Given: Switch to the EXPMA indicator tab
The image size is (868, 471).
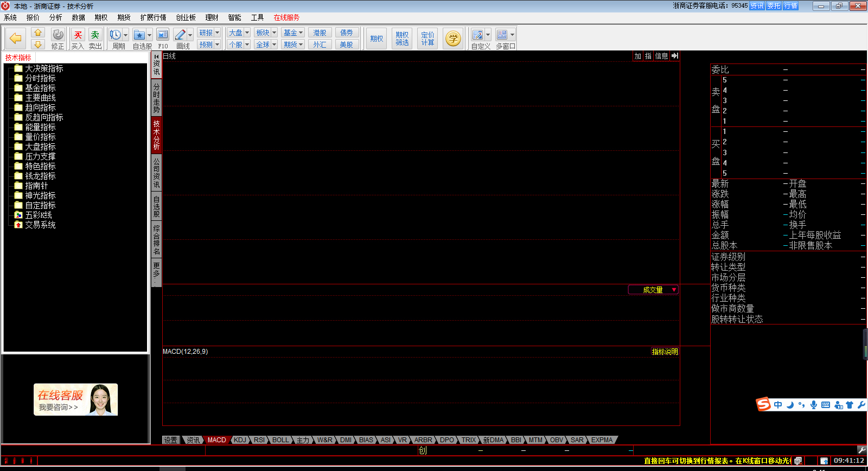Looking at the screenshot, I should (x=602, y=440).
